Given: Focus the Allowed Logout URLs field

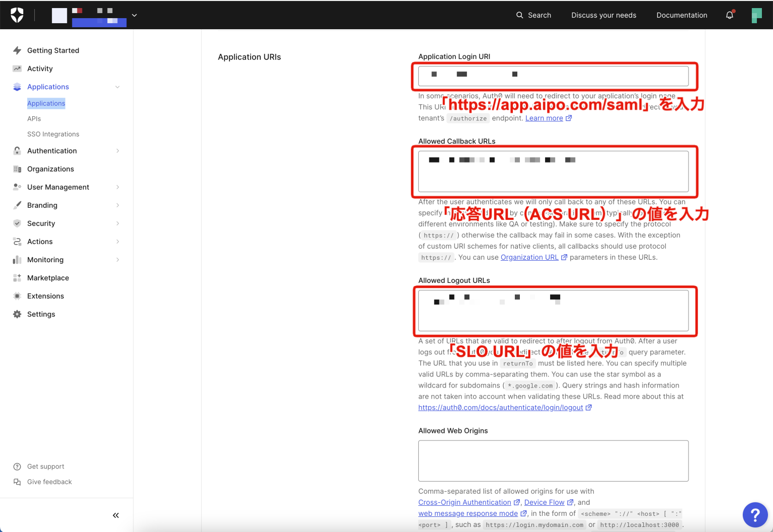Looking at the screenshot, I should pos(553,311).
